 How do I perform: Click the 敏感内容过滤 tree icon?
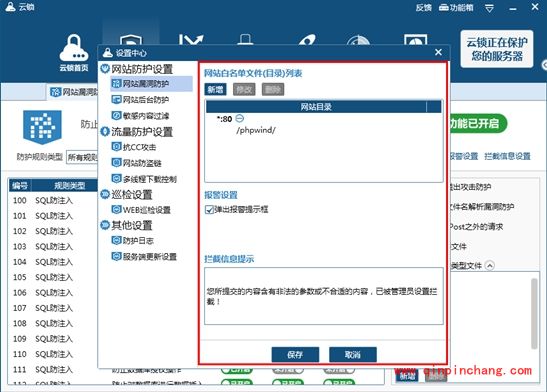(116, 115)
